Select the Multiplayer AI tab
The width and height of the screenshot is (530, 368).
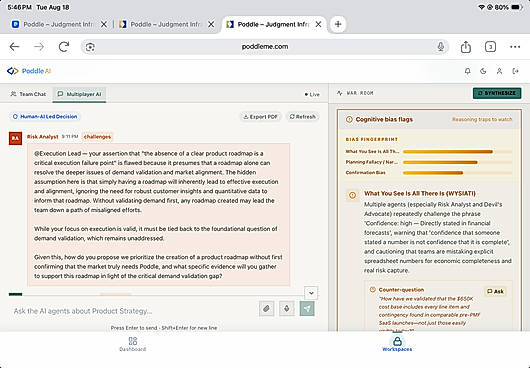[x=79, y=94]
